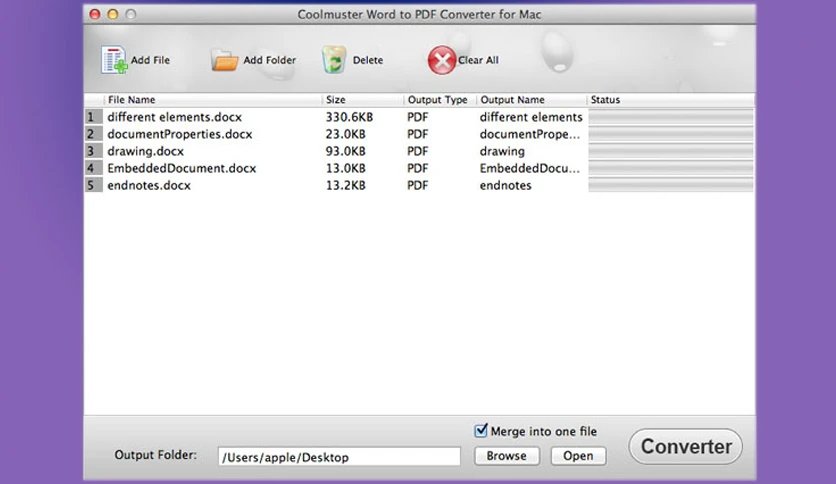Viewport: 836px width, 484px height.
Task: Click row number 3 in the list
Action: click(x=93, y=151)
